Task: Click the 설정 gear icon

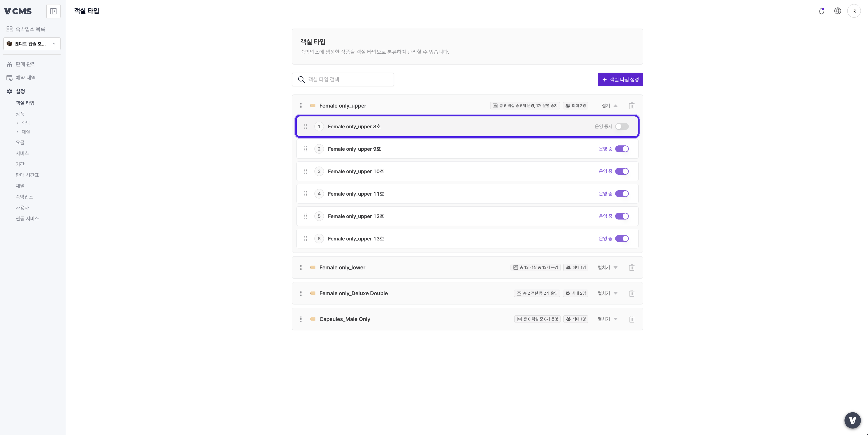Action: pyautogui.click(x=10, y=91)
